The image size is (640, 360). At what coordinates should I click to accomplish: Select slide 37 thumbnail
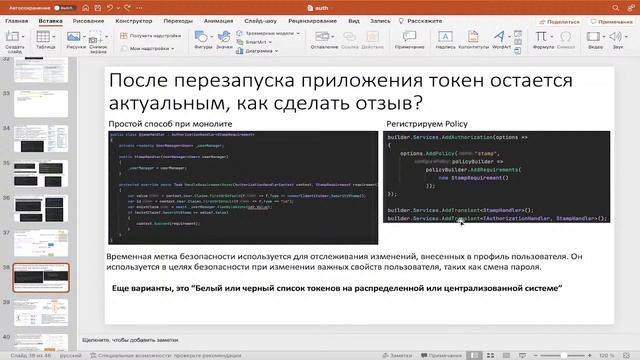tap(41, 243)
